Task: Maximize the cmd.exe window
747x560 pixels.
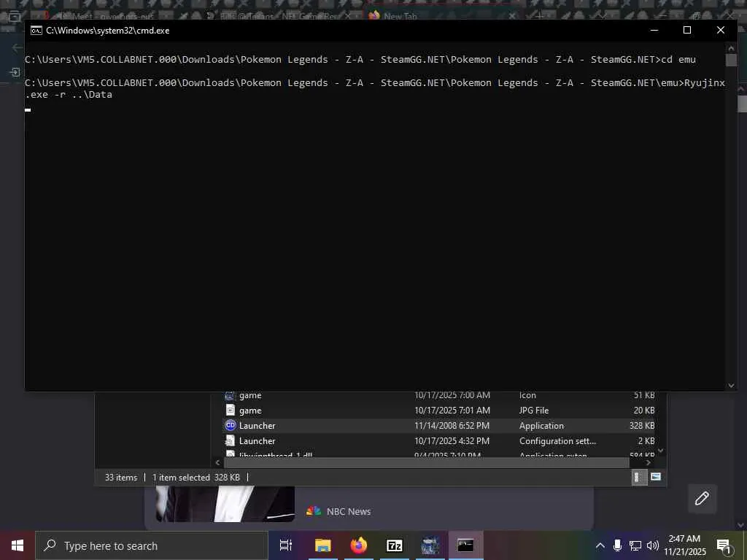Action: coord(687,30)
